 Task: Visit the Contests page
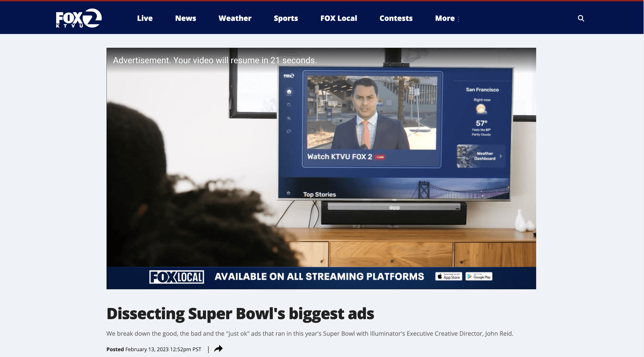click(396, 18)
